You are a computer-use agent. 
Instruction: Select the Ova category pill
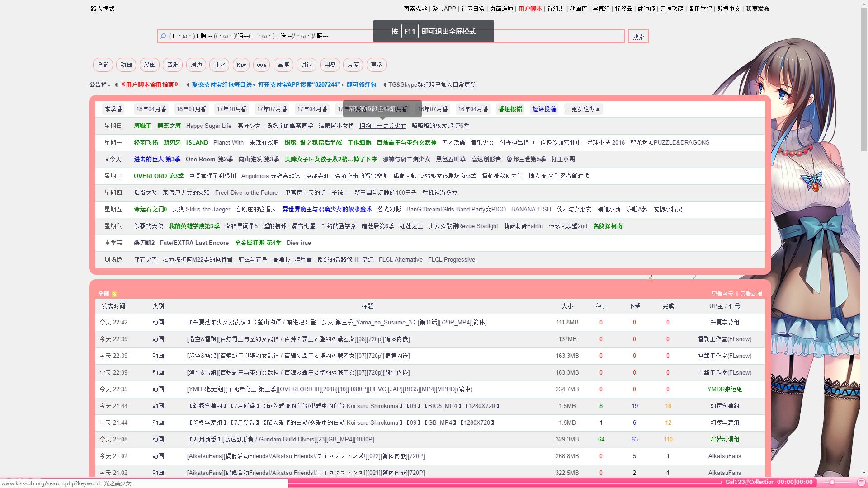coord(261,65)
